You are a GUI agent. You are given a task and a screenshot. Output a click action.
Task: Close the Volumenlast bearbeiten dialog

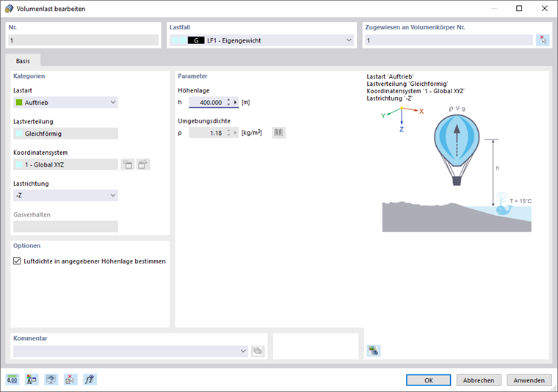point(545,9)
